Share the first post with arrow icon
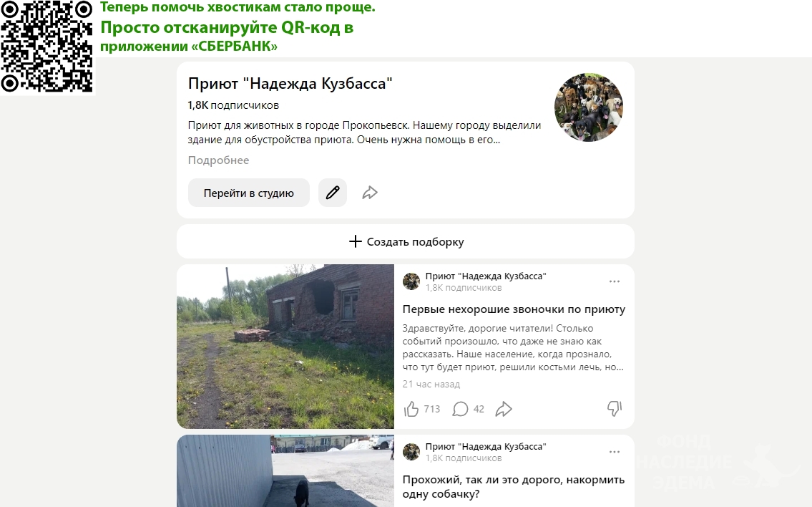This screenshot has height=507, width=812. click(504, 409)
